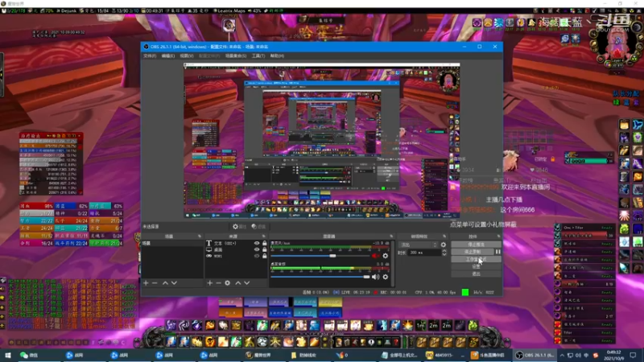Pop out audio mixer dock header icon
The image size is (644, 362).
[391, 237]
